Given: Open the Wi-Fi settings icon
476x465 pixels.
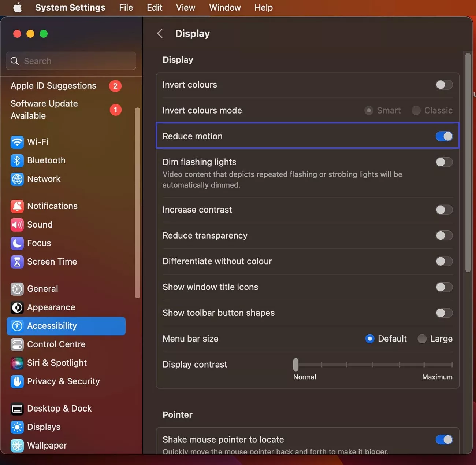Looking at the screenshot, I should (17, 142).
